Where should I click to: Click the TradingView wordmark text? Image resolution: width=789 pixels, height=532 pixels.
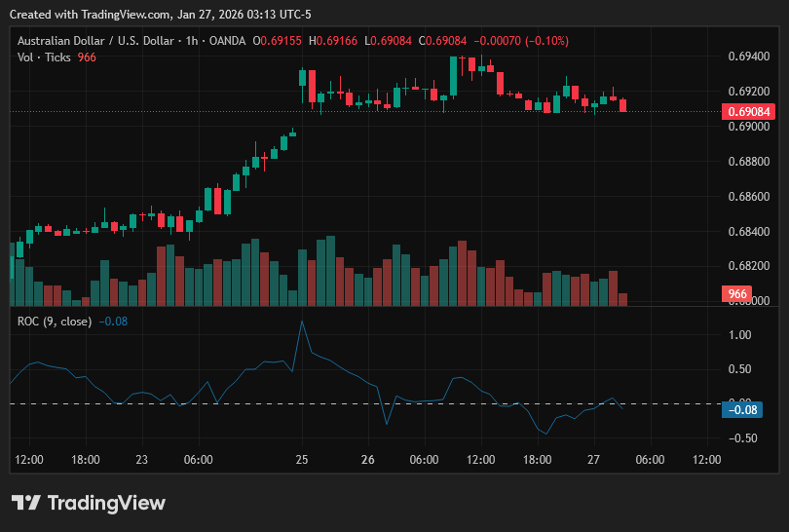point(107,503)
